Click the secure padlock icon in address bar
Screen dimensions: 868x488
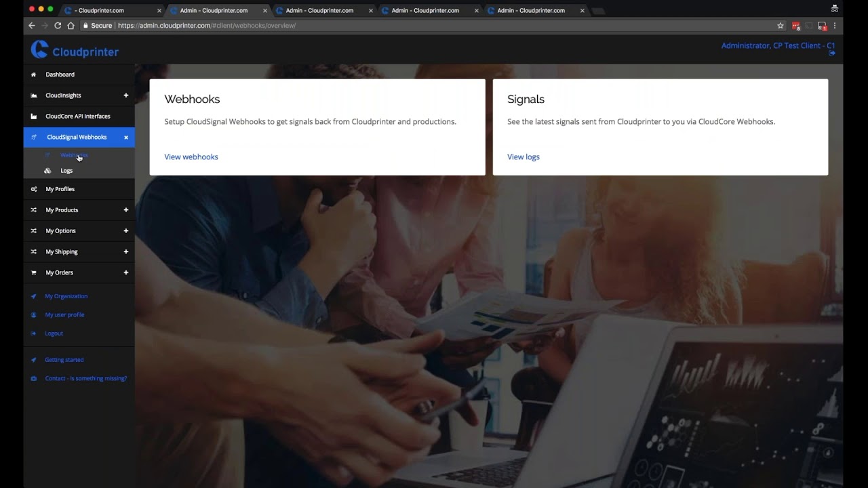point(85,26)
